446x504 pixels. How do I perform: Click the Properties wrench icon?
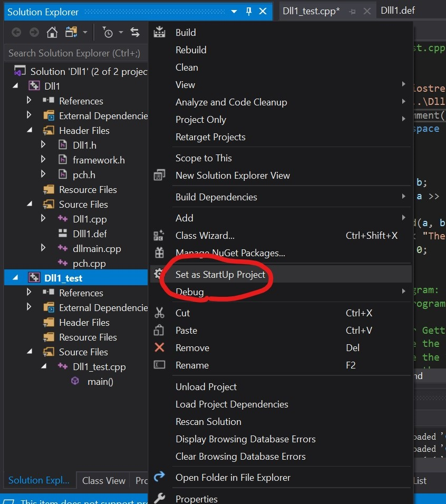[159, 498]
